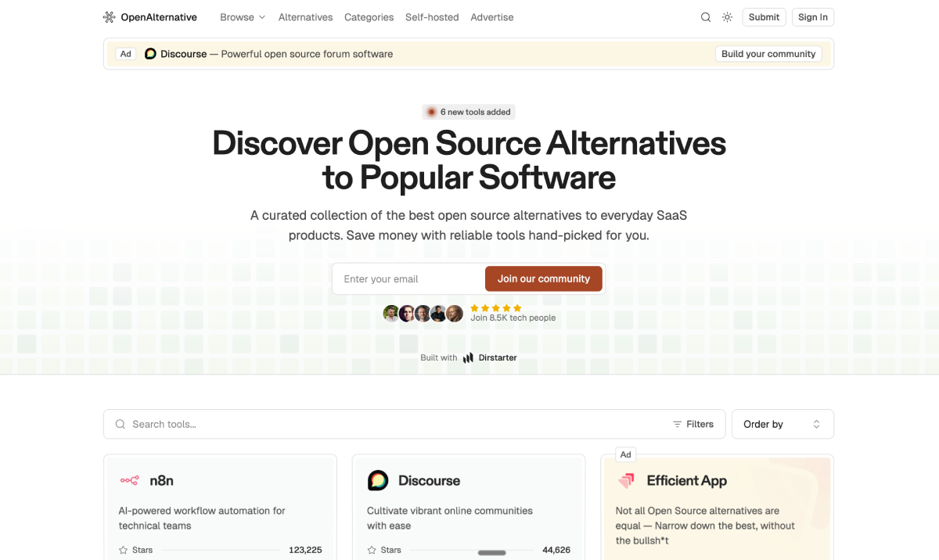
Task: Click the Join 8.5K tech people text
Action: coord(513,318)
